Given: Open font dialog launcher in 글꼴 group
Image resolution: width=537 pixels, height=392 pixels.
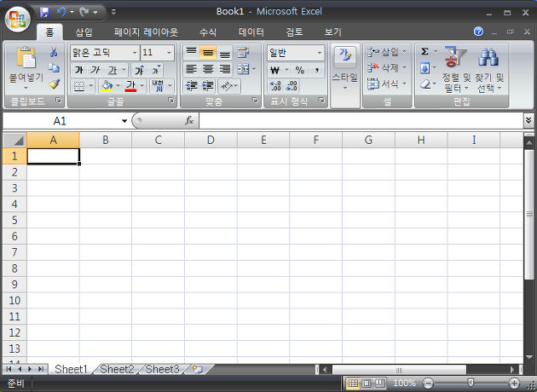Looking at the screenshot, I should [x=170, y=100].
